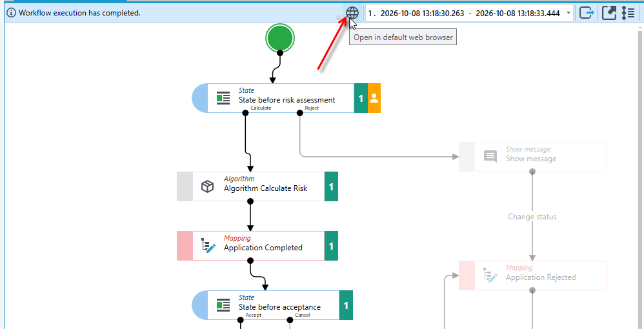Viewport: 644px width, 329px height.
Task: Click the vertical scrollbar on right edge
Action: 641,177
